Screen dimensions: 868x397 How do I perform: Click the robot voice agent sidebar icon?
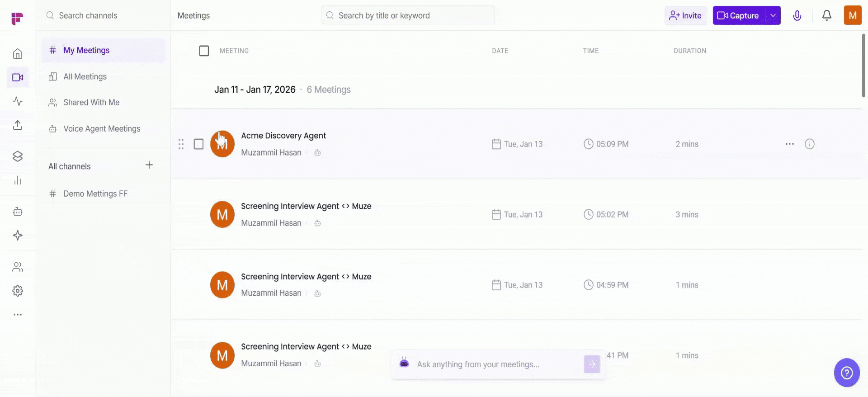(18, 212)
